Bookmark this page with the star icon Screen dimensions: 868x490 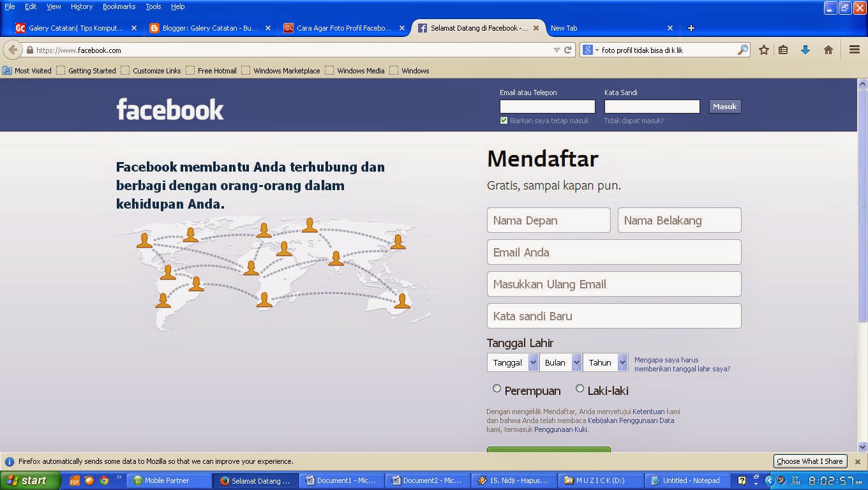point(763,50)
